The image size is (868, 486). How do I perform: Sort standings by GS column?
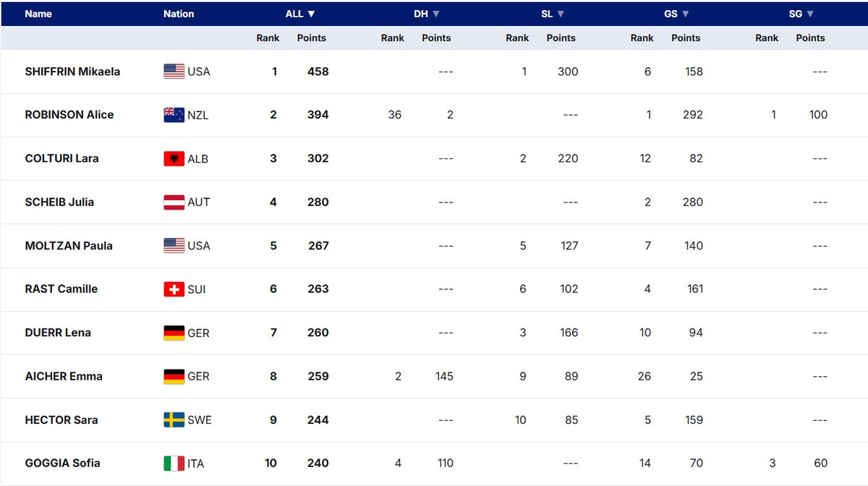(676, 14)
